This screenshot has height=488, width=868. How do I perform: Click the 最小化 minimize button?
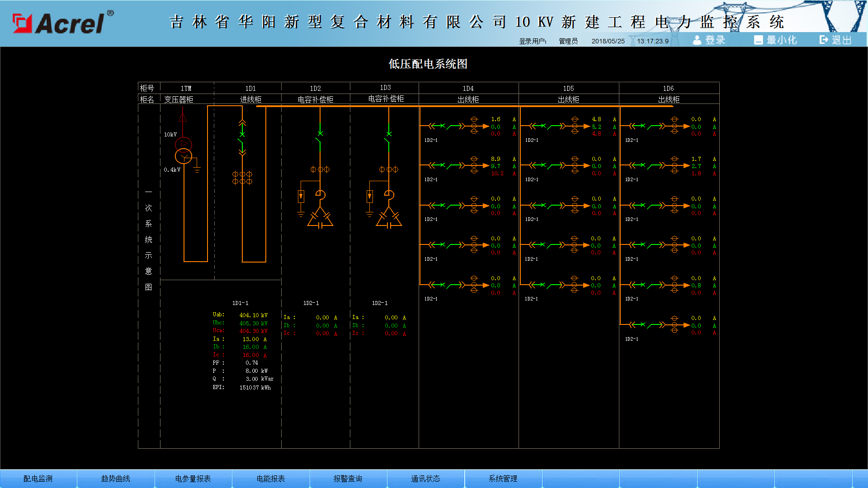point(775,40)
